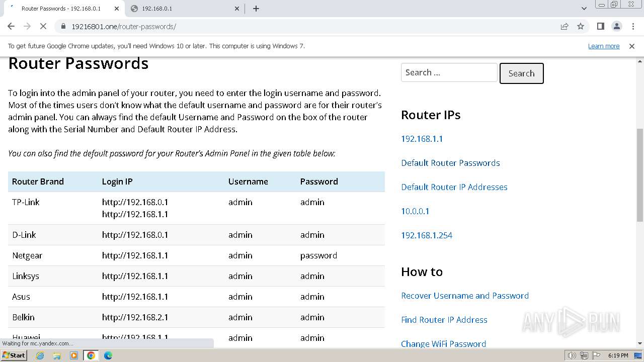Dismiss the Chrome update notification bar

click(632, 46)
